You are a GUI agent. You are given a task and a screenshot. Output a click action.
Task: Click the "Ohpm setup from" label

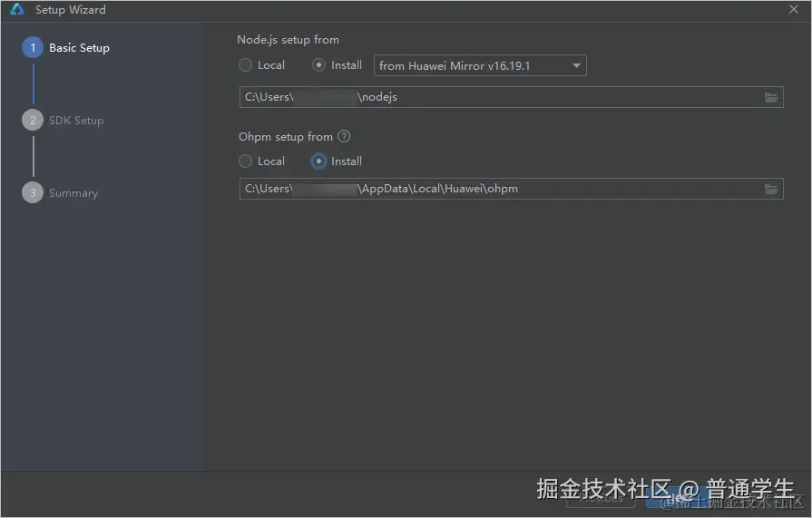tap(286, 137)
